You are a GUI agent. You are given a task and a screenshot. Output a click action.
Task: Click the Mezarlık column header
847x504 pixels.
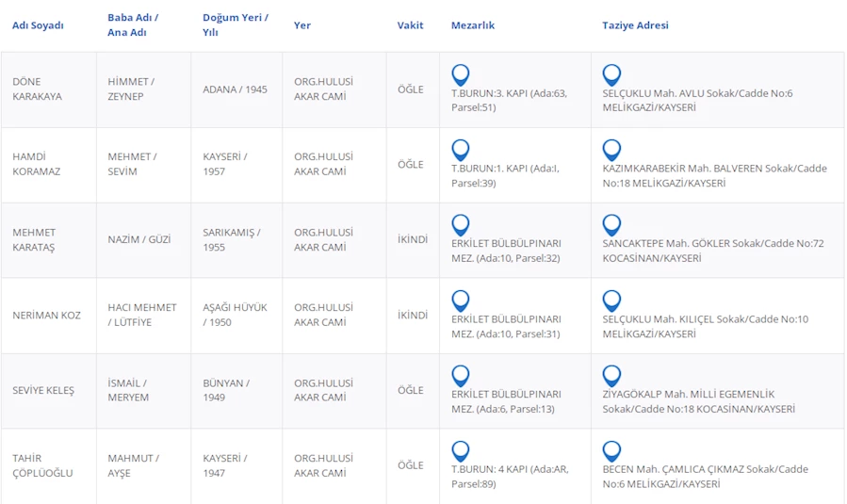(x=473, y=25)
